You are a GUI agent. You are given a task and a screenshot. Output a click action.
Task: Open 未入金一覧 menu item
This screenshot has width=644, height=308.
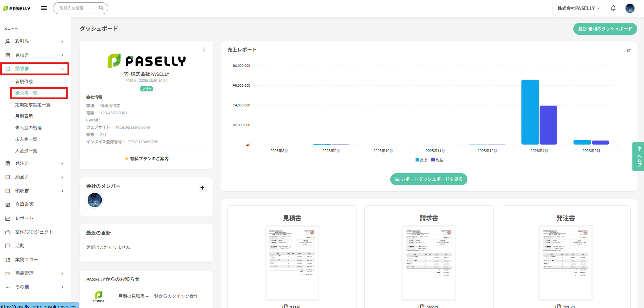click(26, 139)
